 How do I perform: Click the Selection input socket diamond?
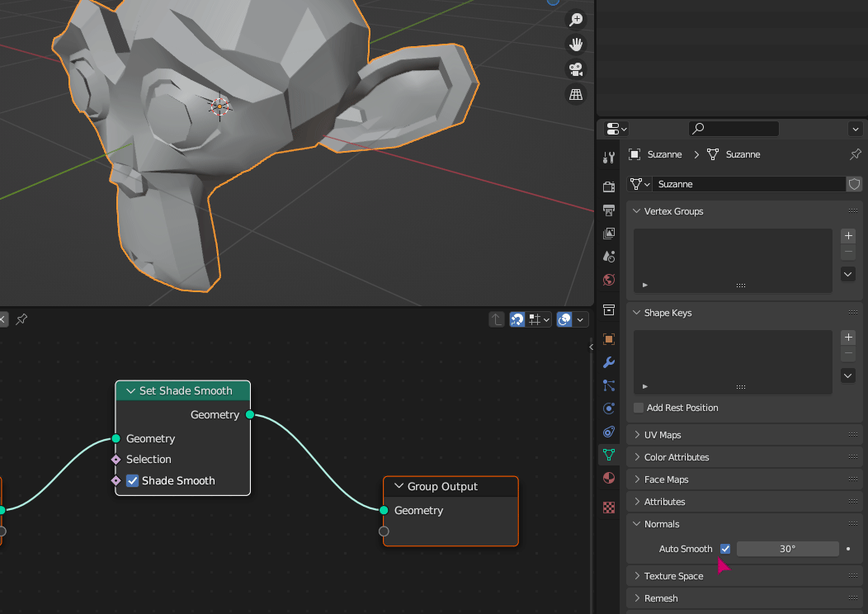[x=116, y=460]
